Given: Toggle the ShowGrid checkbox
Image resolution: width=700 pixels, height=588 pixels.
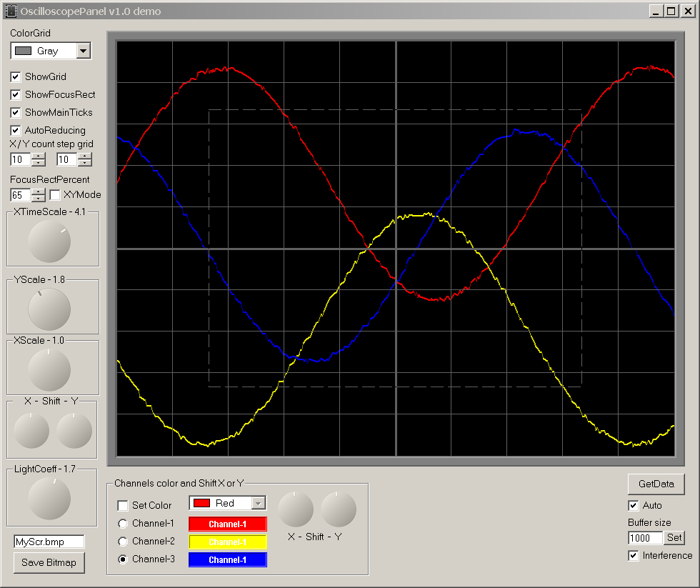Looking at the screenshot, I should click(16, 76).
